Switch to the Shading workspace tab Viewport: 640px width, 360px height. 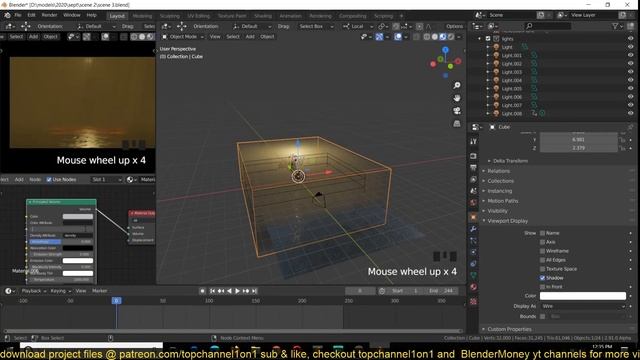[x=263, y=16]
